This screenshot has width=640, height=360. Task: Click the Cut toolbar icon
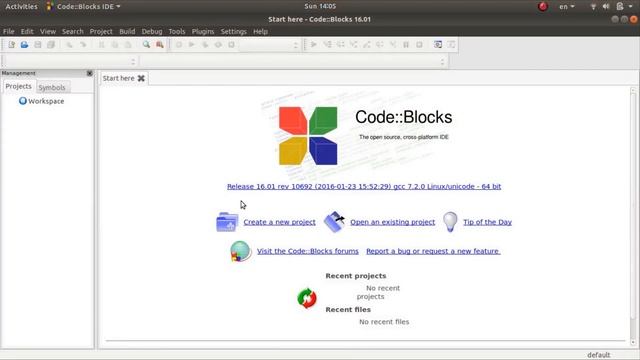[x=102, y=44]
